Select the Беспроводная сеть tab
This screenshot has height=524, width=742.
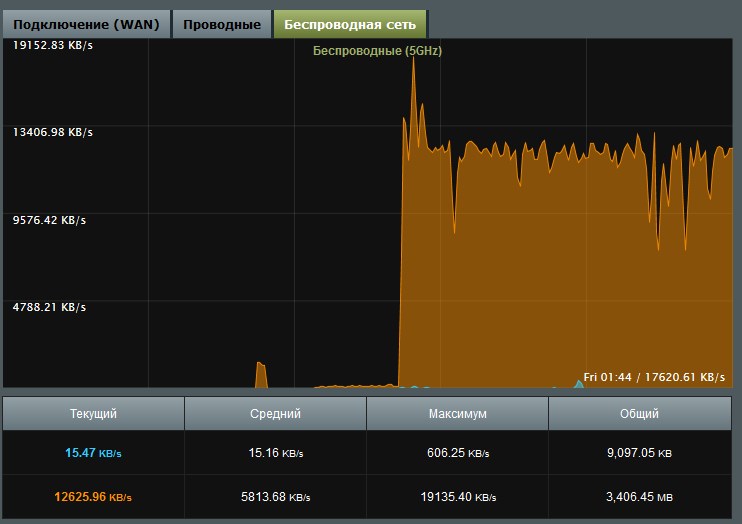350,24
